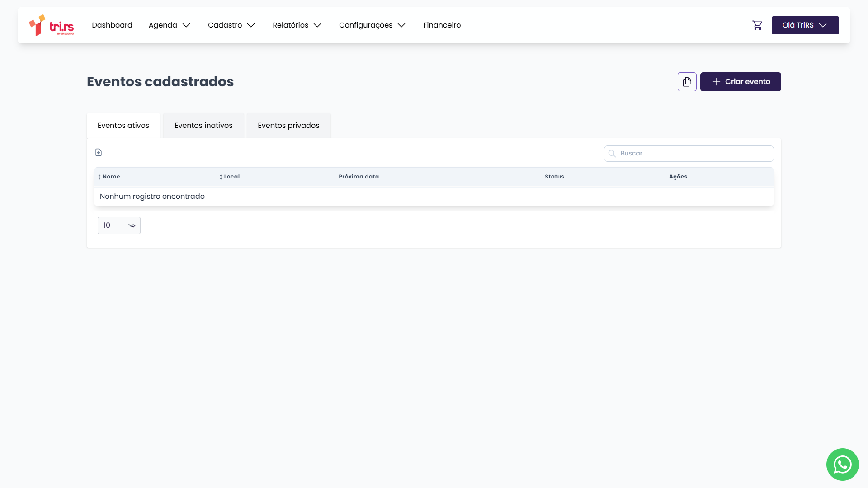Screen dimensions: 868x488
Task: Click the duplicate event copy icon
Action: (687, 82)
